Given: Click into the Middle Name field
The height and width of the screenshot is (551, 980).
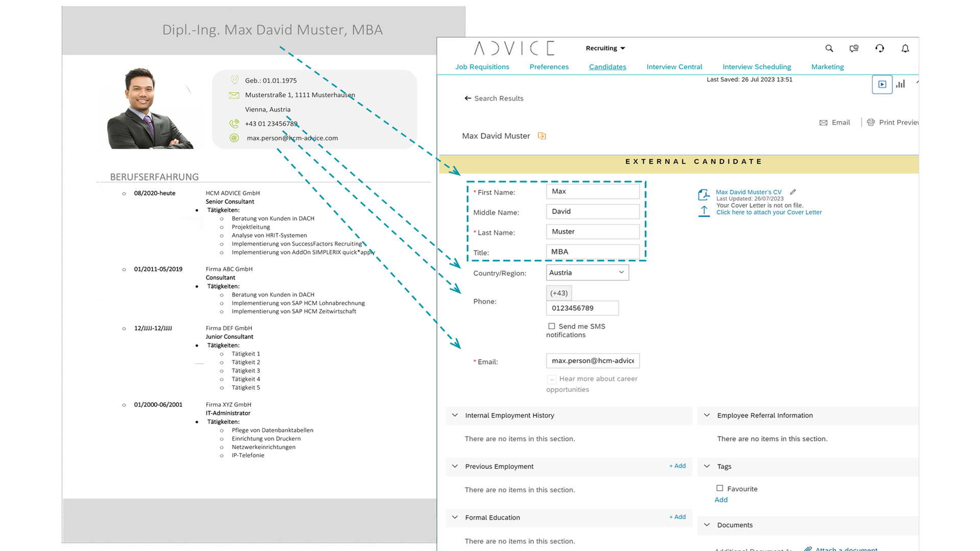Looking at the screenshot, I should tap(592, 211).
